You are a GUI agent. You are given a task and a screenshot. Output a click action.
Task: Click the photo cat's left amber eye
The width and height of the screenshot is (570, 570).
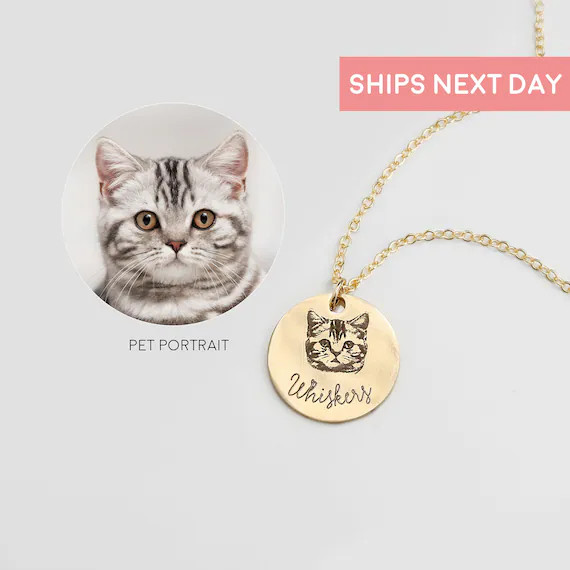146,220
